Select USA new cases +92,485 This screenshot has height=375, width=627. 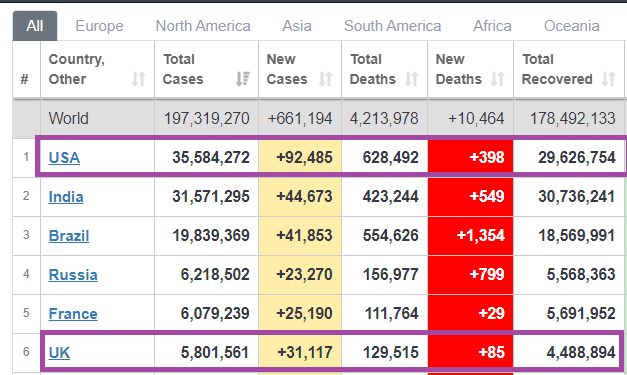tap(304, 158)
